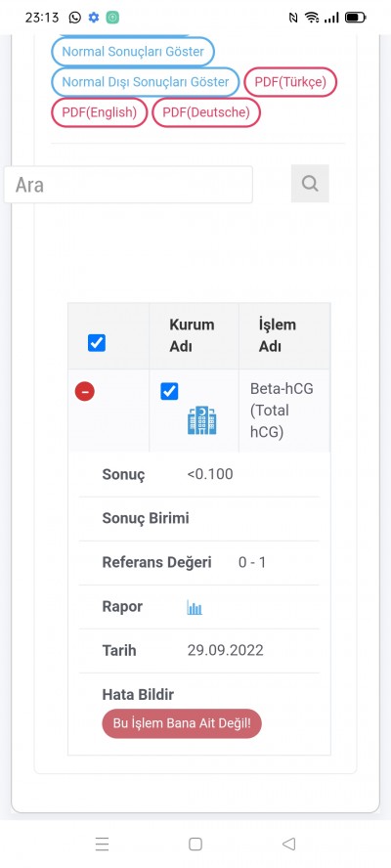
Task: Open the recent apps menu icon
Action: click(102, 844)
